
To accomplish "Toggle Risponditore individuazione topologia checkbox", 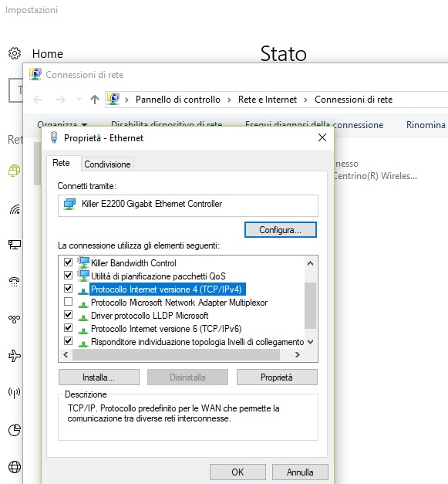I will [68, 341].
